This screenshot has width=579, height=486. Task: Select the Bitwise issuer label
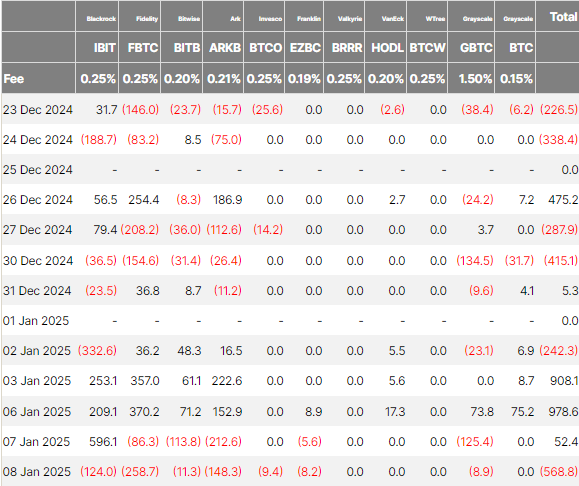189,19
